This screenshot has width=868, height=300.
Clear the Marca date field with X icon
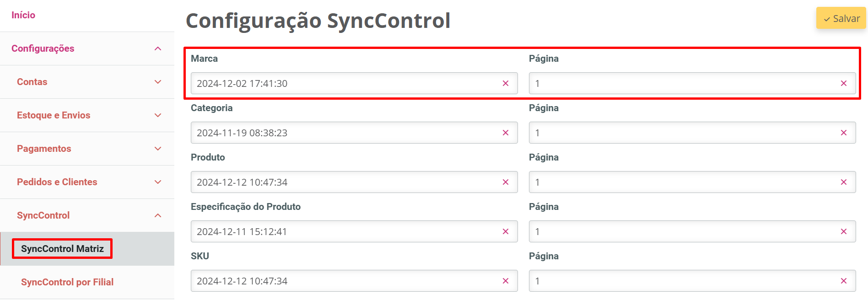506,83
